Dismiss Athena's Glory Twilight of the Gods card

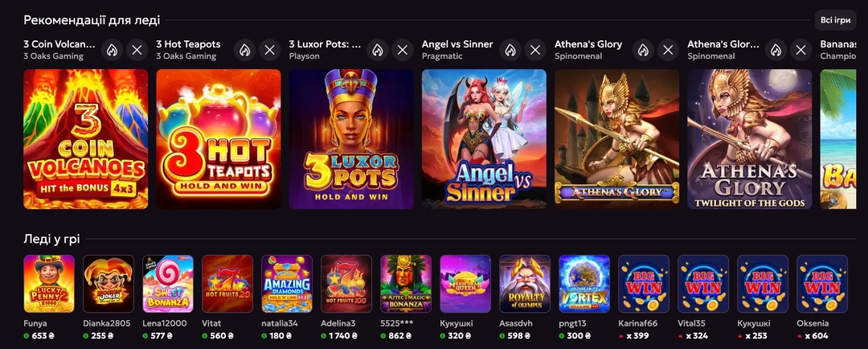[x=801, y=50]
